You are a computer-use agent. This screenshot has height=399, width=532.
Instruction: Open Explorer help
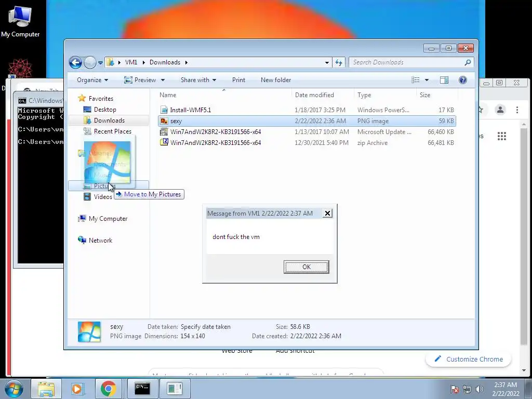tap(463, 80)
